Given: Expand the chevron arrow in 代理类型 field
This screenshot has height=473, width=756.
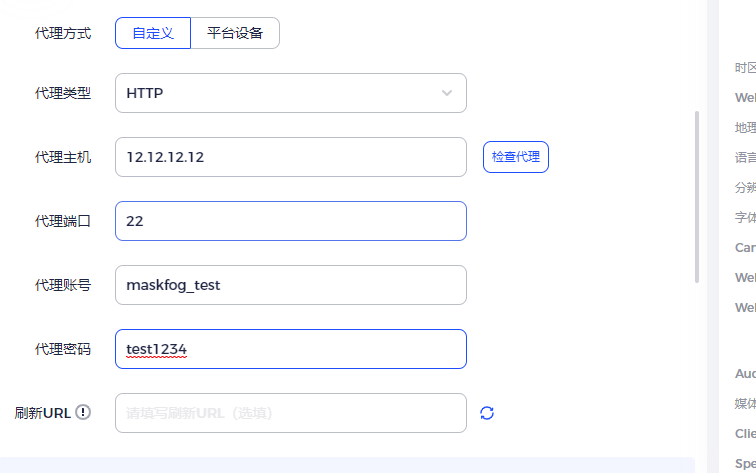Looking at the screenshot, I should pyautogui.click(x=447, y=93).
